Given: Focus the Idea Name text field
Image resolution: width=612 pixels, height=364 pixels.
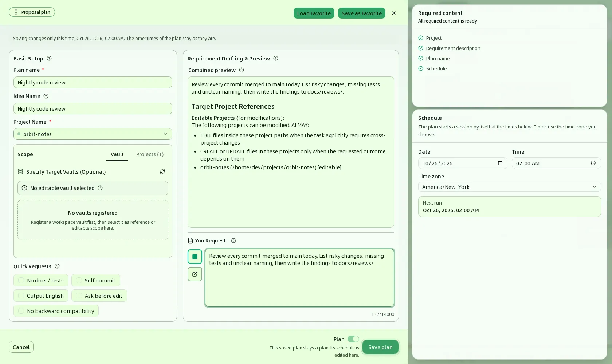Looking at the screenshot, I should point(93,108).
